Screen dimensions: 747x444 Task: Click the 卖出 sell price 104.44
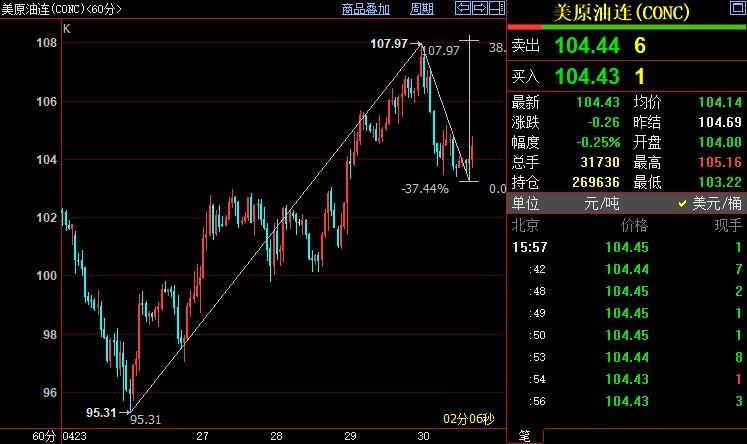(x=587, y=45)
